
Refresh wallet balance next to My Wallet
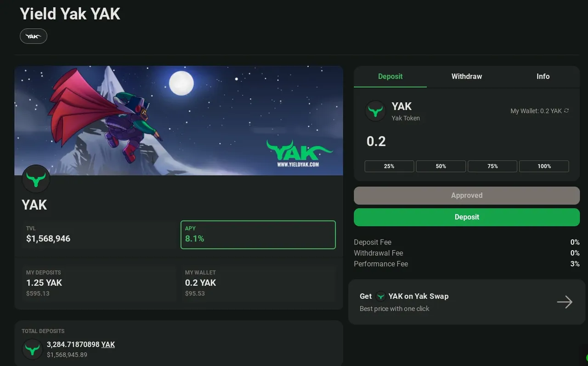[566, 110]
